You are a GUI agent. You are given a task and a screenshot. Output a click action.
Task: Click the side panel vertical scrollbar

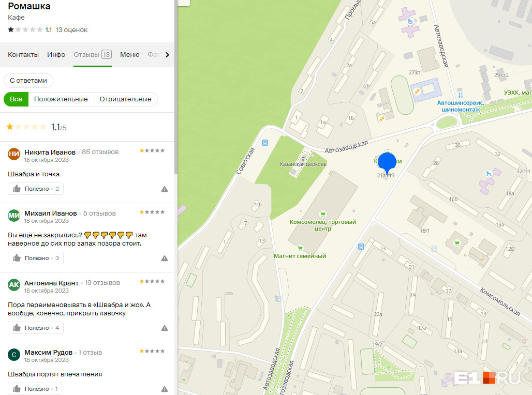[176, 87]
